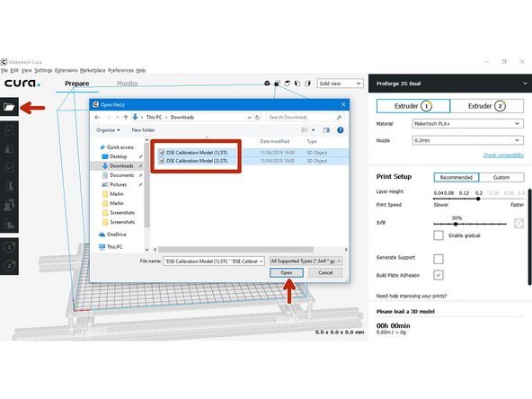Viewport: 532px width, 399px height.
Task: Select Extruder 1 tab
Action: coord(413,106)
